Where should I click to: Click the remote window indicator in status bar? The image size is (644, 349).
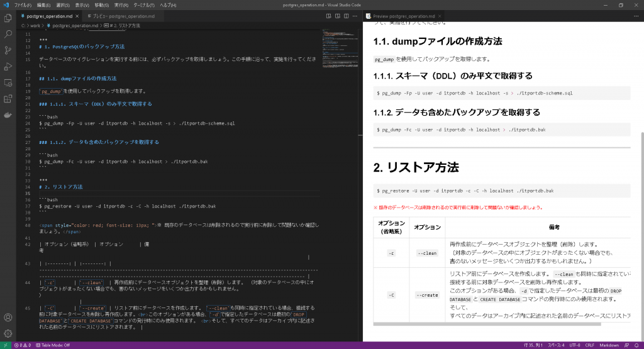point(5,345)
